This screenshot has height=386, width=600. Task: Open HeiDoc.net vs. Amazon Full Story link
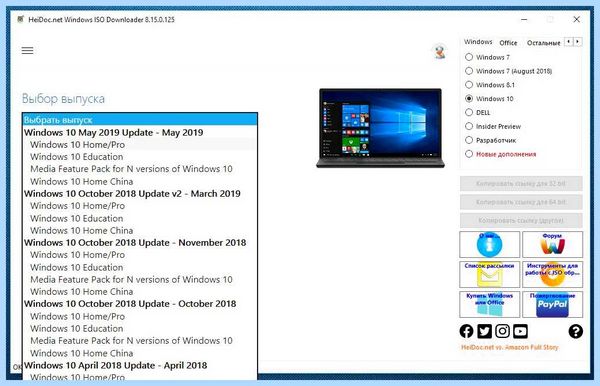pyautogui.click(x=509, y=347)
